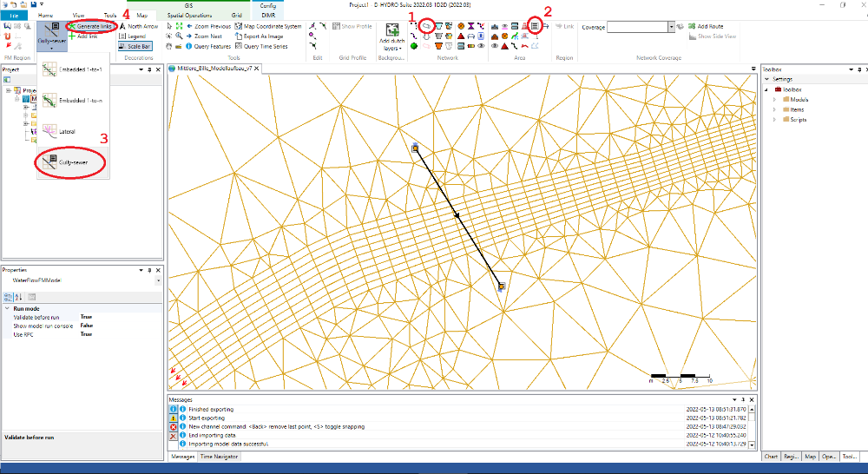Click the Add link button
Viewport: 868px width, 474px height.
point(83,36)
